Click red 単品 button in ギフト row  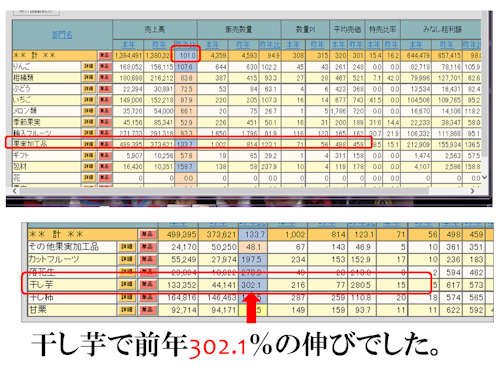click(105, 155)
